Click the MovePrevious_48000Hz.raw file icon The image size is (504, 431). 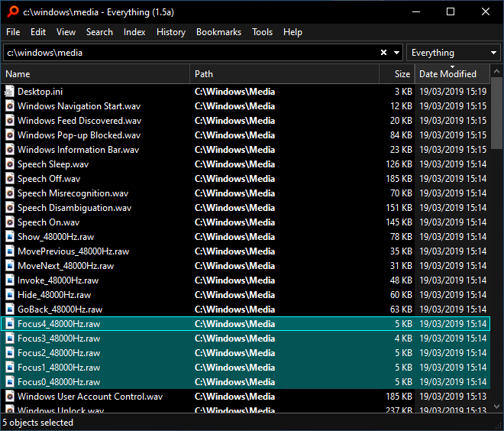[x=10, y=251]
